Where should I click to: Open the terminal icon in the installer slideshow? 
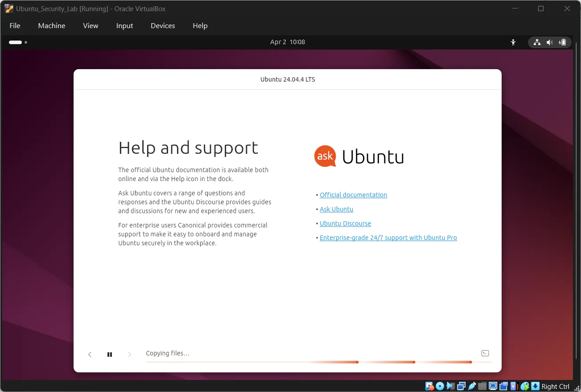485,353
